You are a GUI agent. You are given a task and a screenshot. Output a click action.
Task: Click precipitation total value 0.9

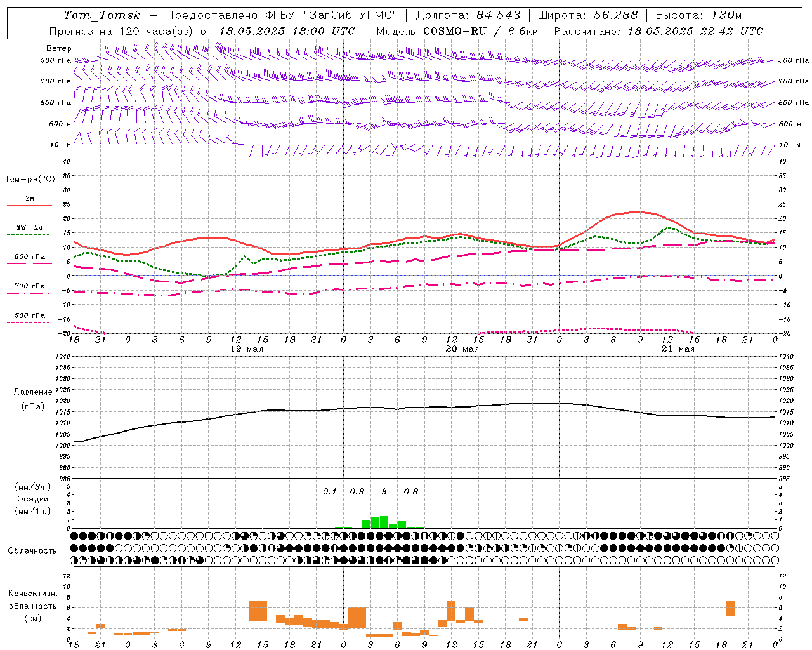click(357, 491)
